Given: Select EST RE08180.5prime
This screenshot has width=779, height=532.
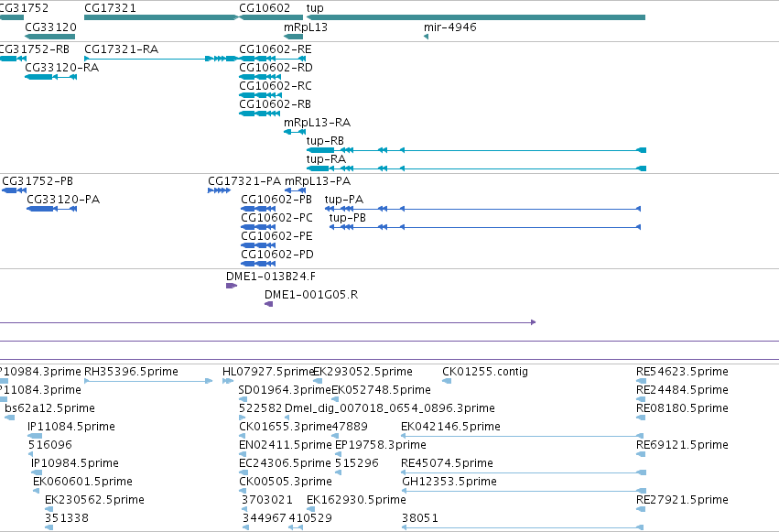Looking at the screenshot, I should point(641,418).
